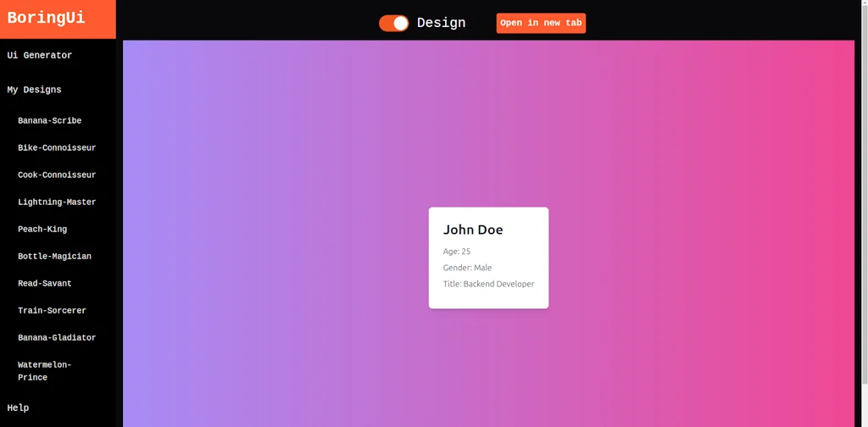Open the Help section

[18, 408]
